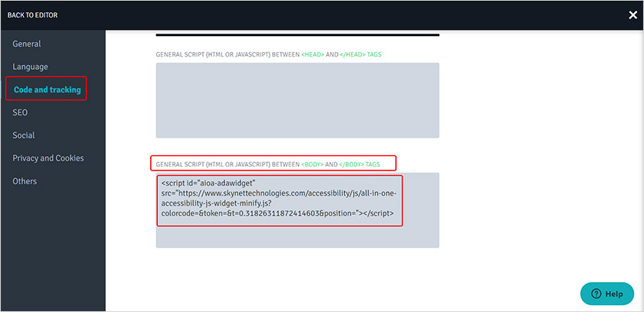Click BACK TO EDITOR link
Screen dimensions: 644x312
pyautogui.click(x=32, y=15)
